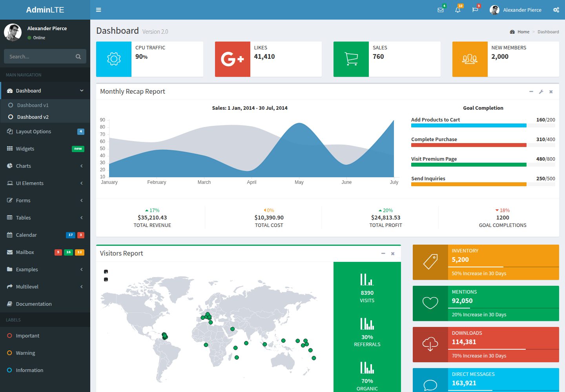Image resolution: width=565 pixels, height=392 pixels.
Task: Open the control sidebar gears icon
Action: click(x=556, y=10)
